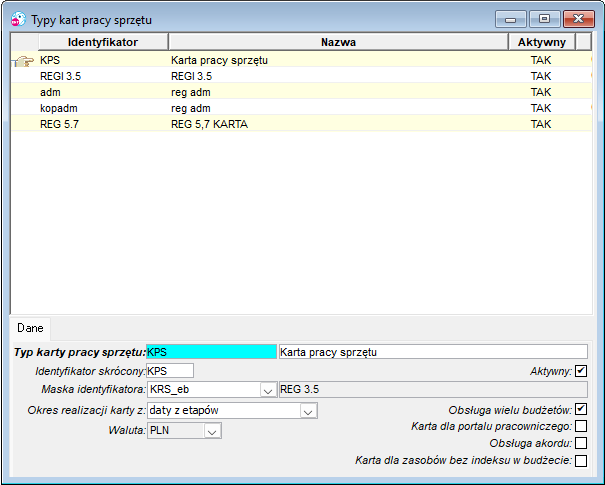Switch to the Dane tab
This screenshot has width=605, height=485.
click(x=30, y=328)
